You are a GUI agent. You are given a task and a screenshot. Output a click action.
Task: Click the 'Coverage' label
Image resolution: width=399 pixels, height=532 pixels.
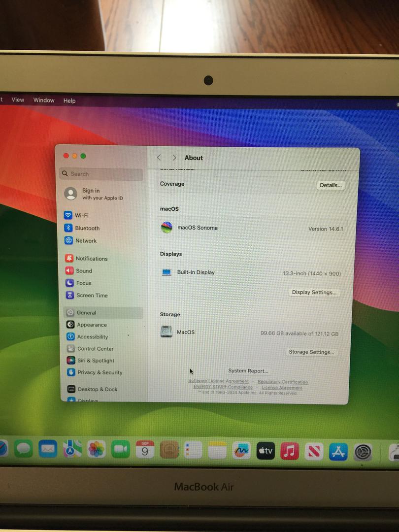(x=172, y=184)
